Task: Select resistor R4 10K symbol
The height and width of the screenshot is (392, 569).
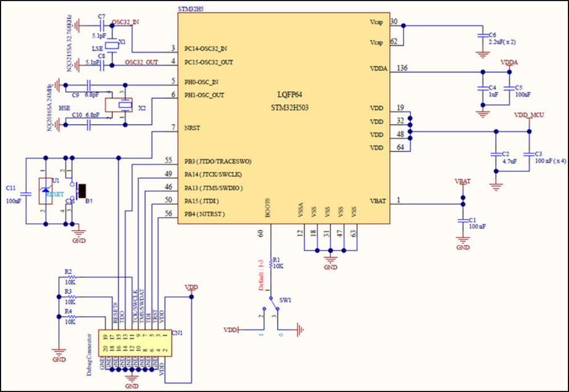Action: (71, 316)
